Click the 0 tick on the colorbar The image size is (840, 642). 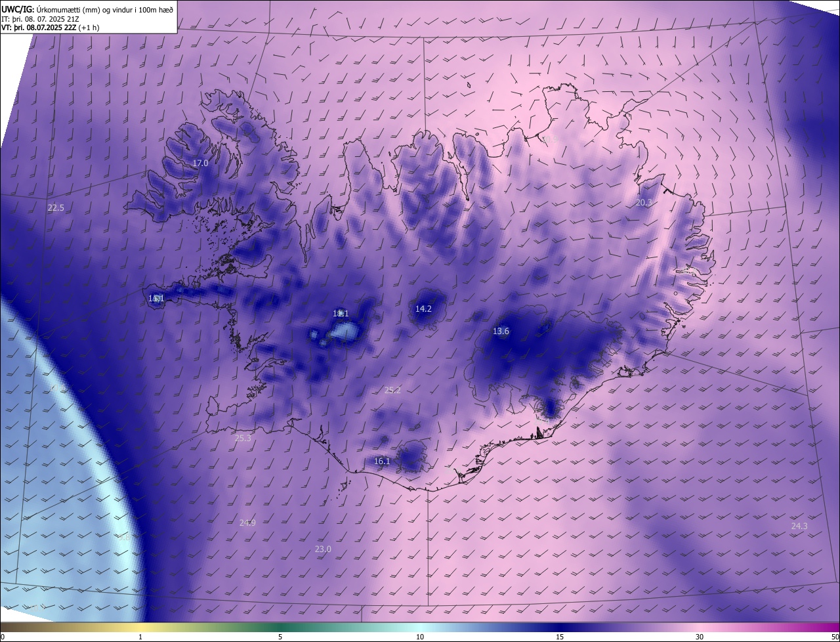point(3,637)
